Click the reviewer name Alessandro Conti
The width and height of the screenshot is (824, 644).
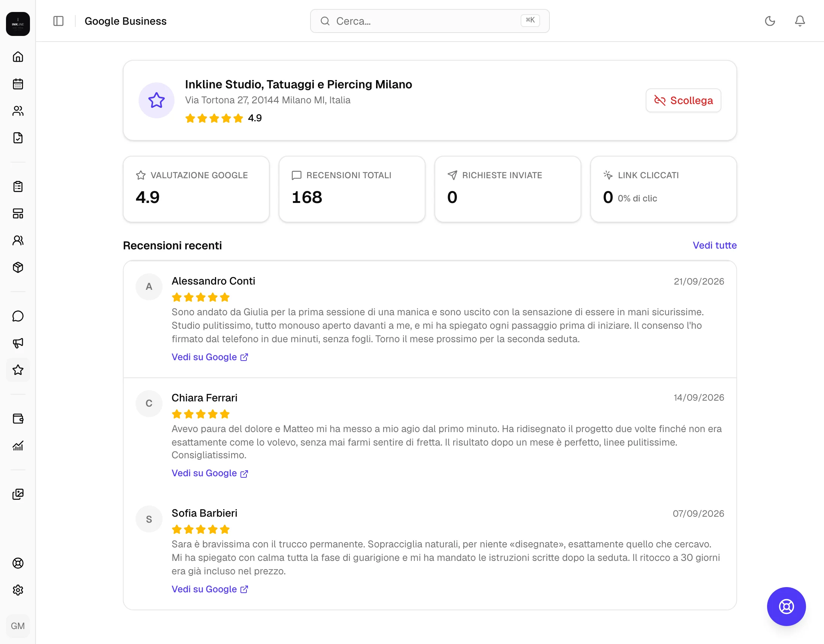(x=213, y=281)
